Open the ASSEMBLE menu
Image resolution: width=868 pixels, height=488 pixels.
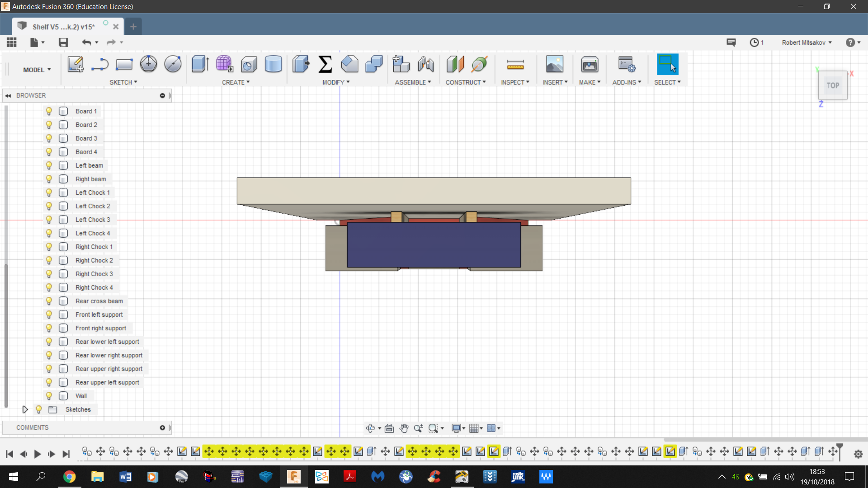point(413,82)
